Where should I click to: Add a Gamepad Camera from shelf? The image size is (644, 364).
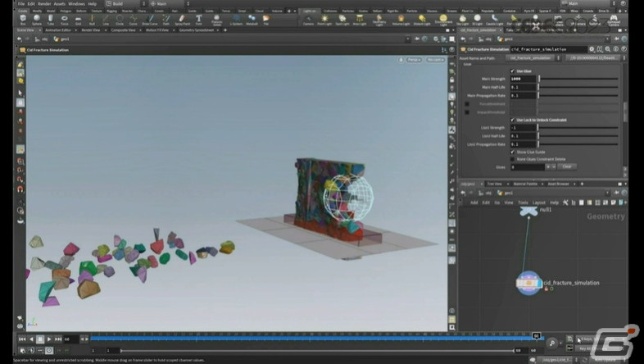[x=614, y=20]
